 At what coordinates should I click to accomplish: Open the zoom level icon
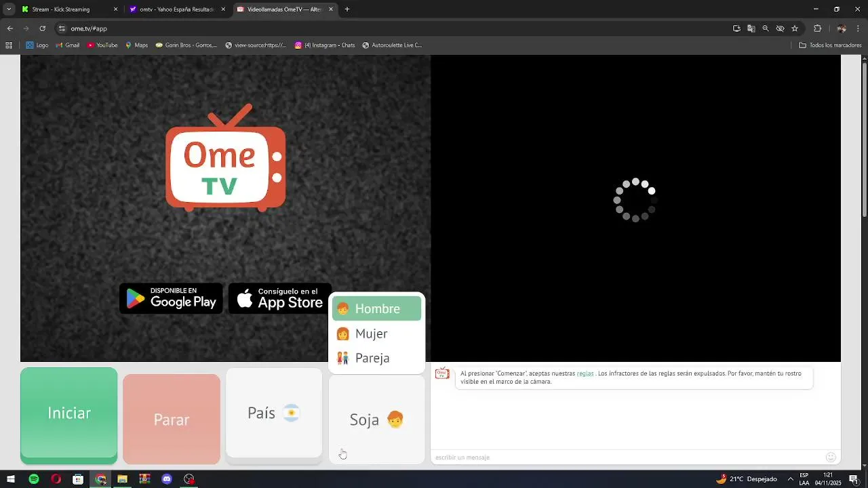pos(766,28)
